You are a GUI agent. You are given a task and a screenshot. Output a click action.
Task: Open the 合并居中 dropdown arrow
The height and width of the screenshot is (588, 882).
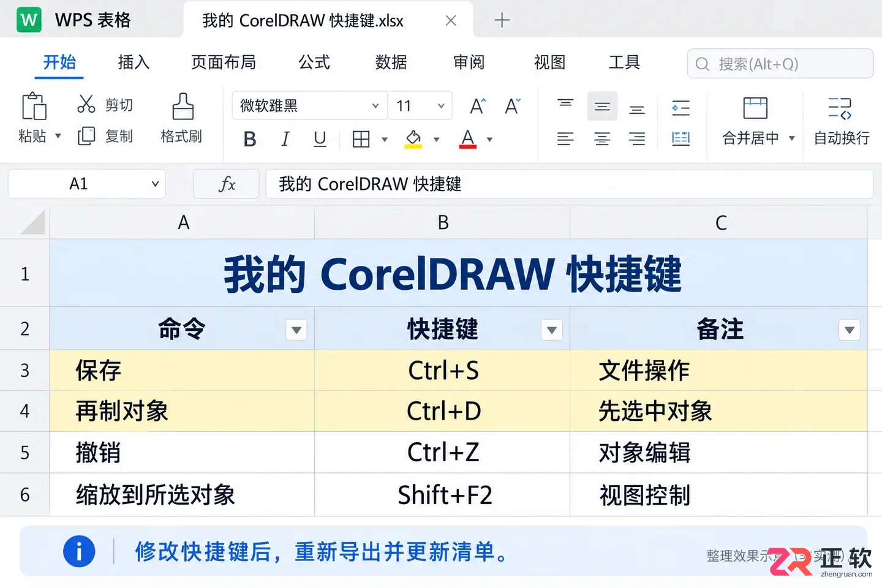[x=791, y=138]
